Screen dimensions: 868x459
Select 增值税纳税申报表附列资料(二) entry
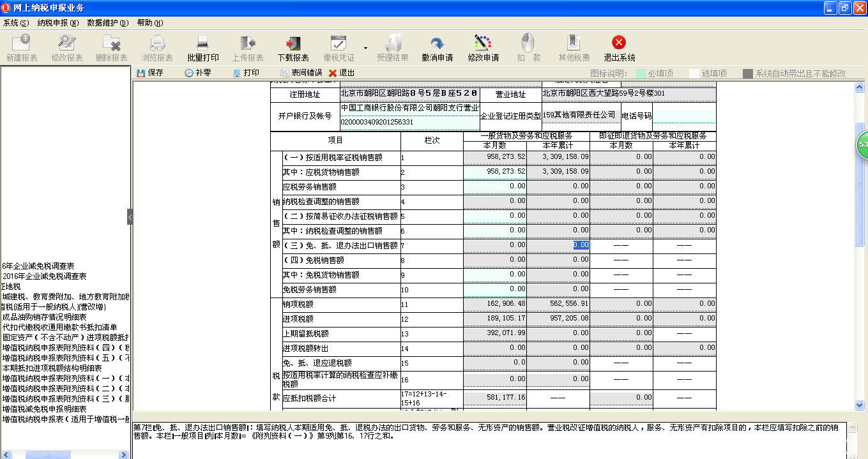[x=65, y=389]
